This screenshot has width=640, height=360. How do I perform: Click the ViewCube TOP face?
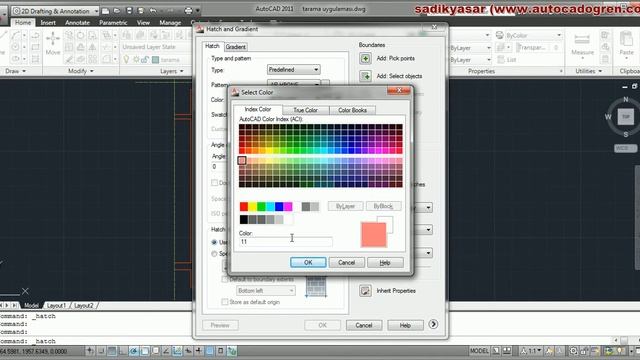coord(626,116)
